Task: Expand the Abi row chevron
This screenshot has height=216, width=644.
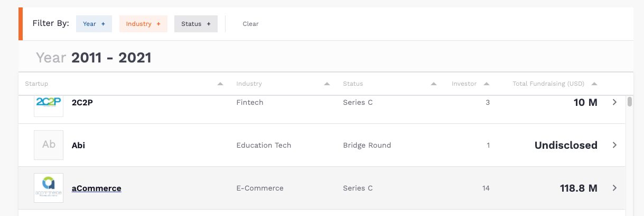Action: [x=614, y=145]
